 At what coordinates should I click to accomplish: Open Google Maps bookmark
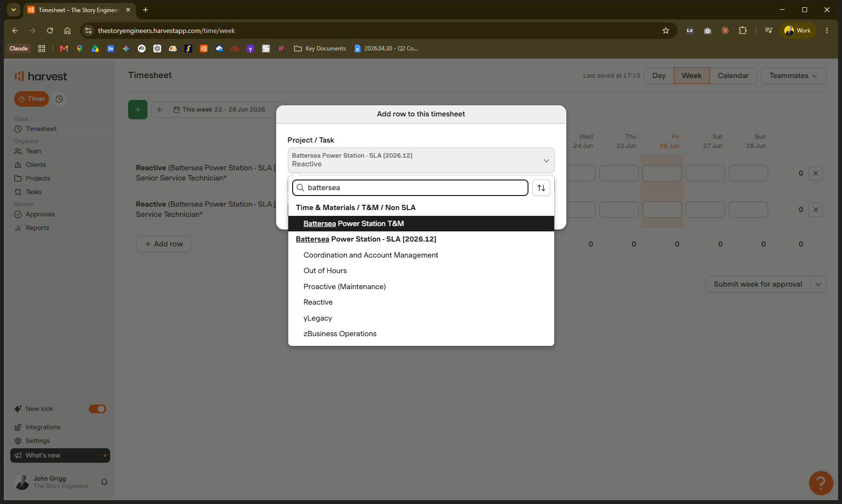(80, 49)
